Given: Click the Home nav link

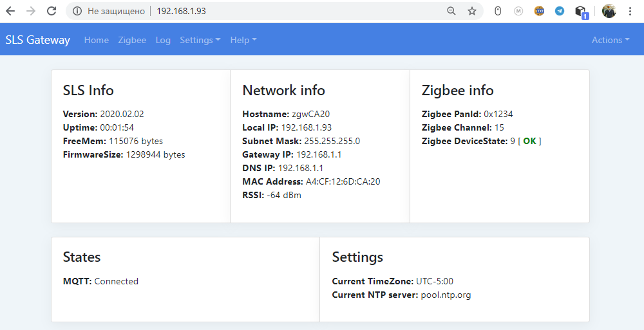Looking at the screenshot, I should tap(96, 40).
